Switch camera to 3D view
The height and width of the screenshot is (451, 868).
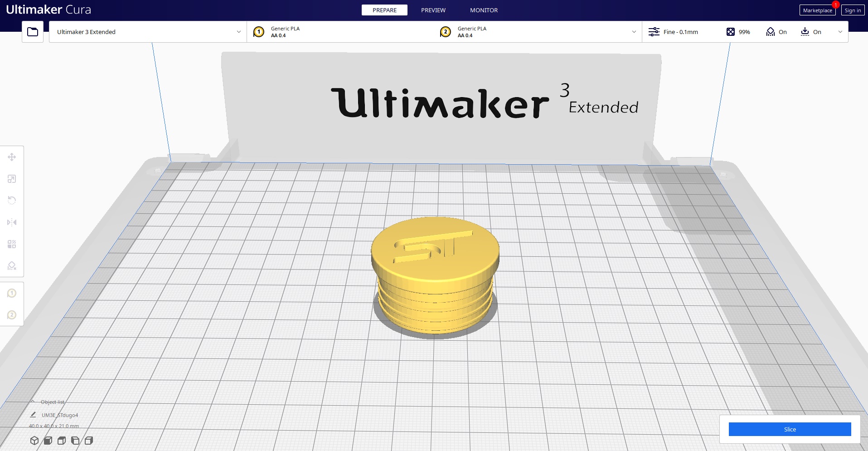34,441
